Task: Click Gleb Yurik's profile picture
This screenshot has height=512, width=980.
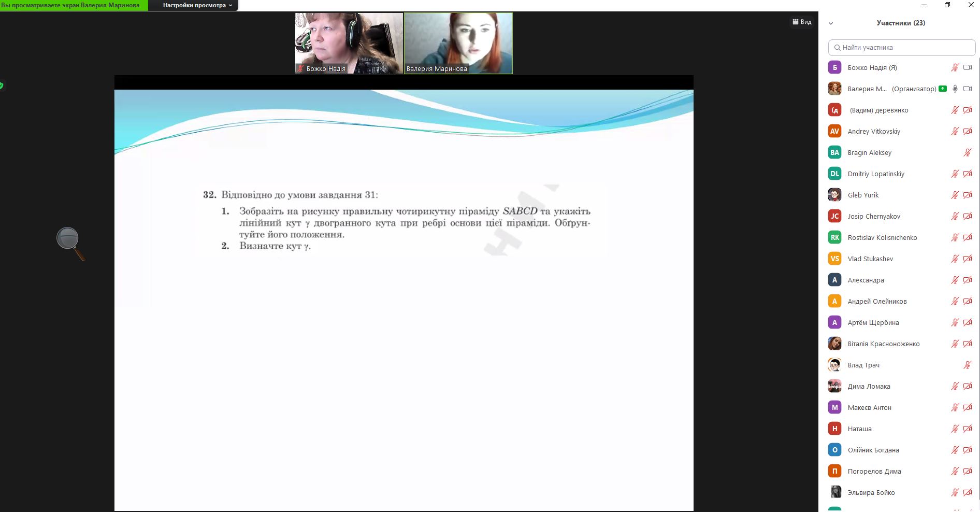Action: [834, 195]
